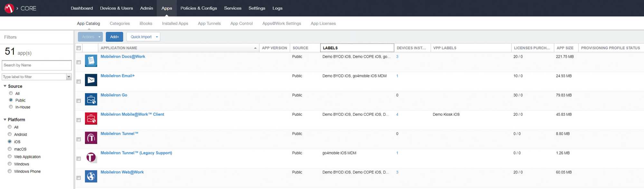Open the MobileIron Go app icon
The height and width of the screenshot is (189, 644).
tap(91, 99)
